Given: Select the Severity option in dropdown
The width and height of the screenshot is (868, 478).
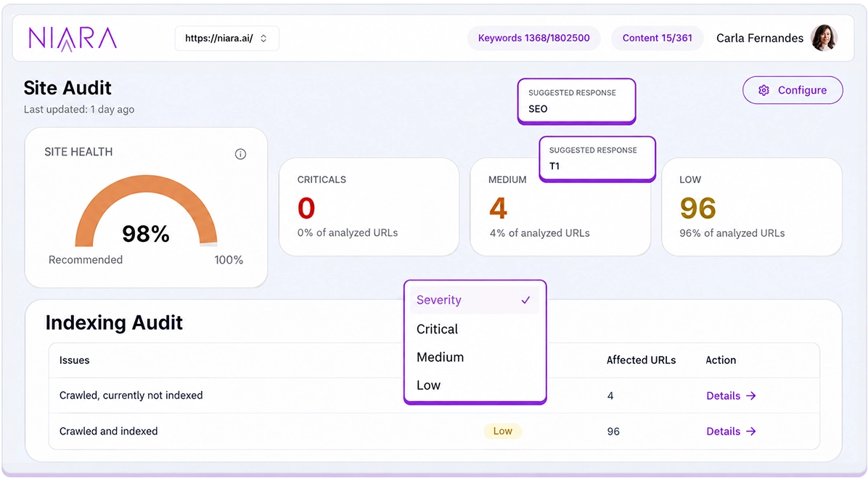Looking at the screenshot, I should point(475,300).
